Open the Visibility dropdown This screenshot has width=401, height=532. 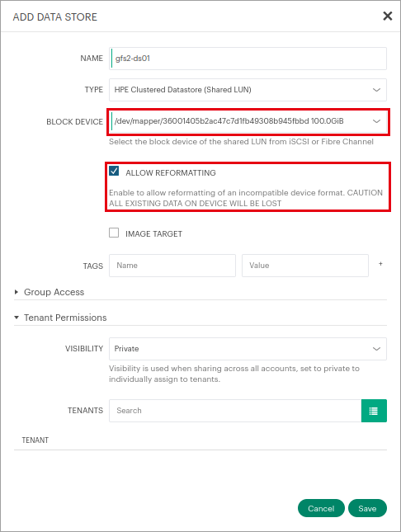(248, 349)
